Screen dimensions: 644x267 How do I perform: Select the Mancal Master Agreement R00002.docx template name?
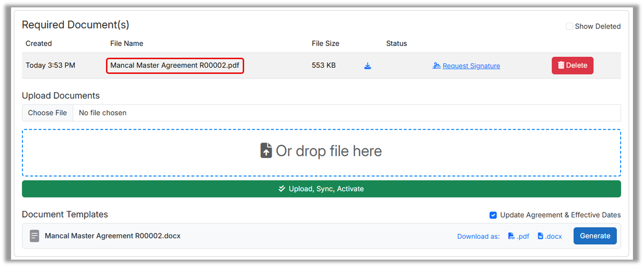(x=112, y=236)
